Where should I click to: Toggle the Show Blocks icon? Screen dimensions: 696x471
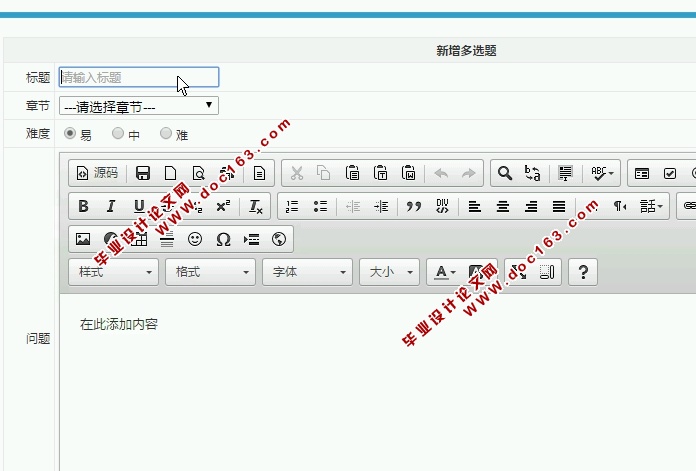point(547,272)
